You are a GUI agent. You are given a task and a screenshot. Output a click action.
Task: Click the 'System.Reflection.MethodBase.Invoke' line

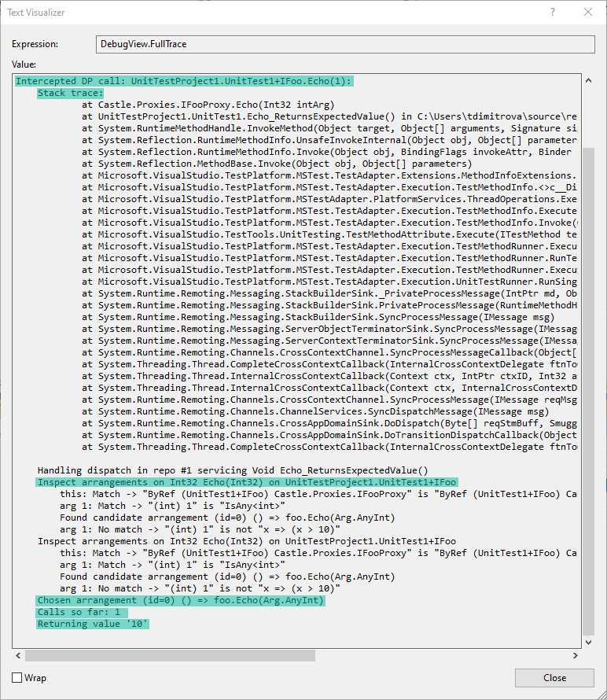coord(277,164)
